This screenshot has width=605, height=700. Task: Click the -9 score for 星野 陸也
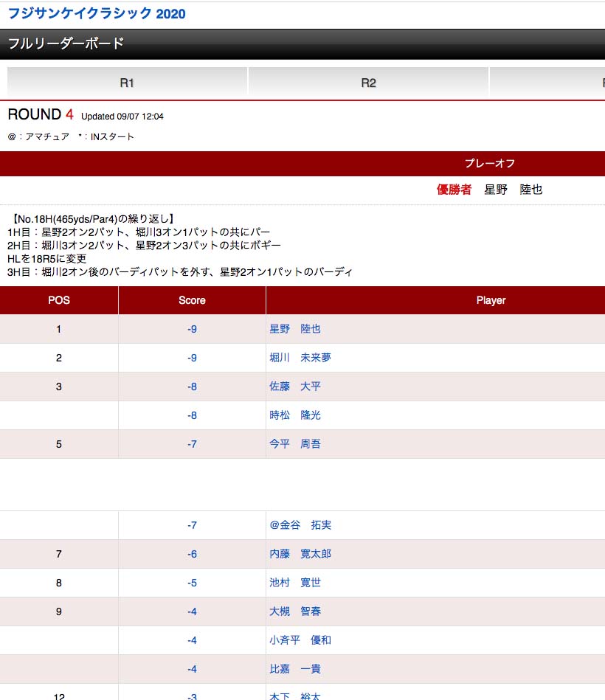point(192,329)
